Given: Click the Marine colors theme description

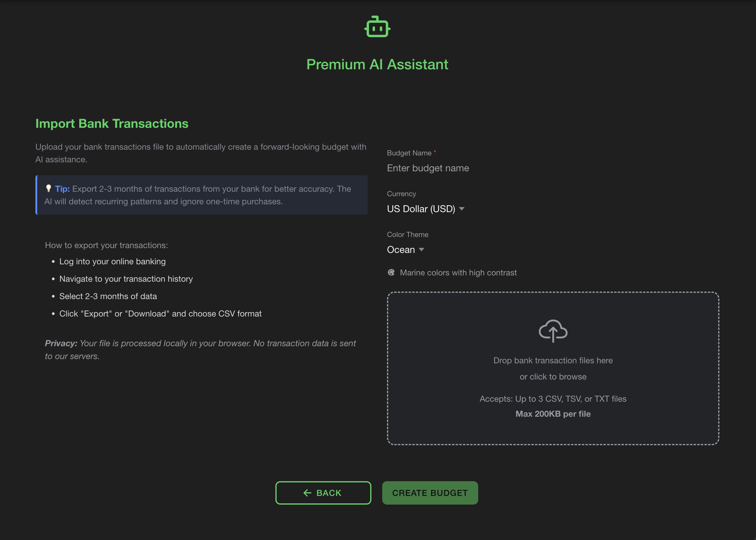Looking at the screenshot, I should tap(458, 273).
